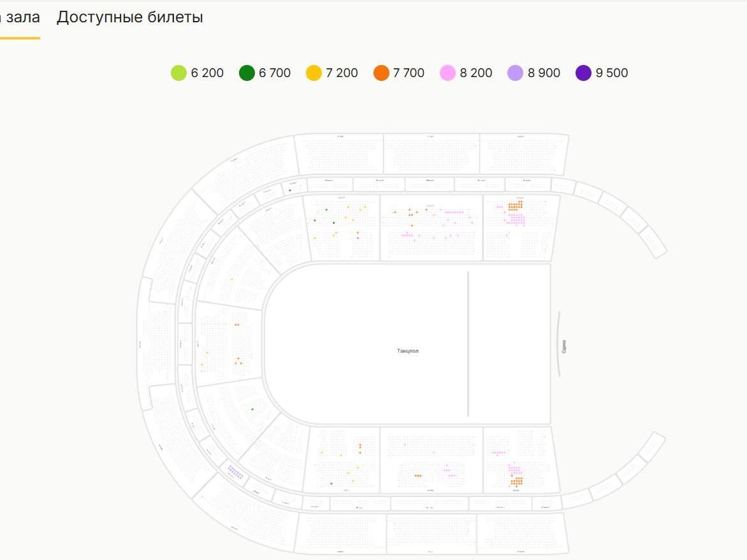Click the yellow 7 200 price circle
Viewport: 747px width, 560px height.
314,73
